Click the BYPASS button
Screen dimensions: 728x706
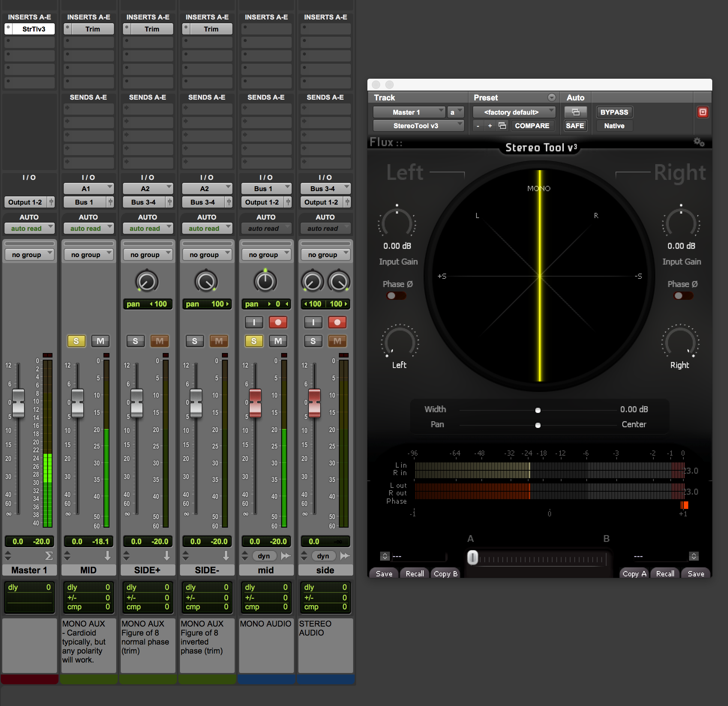(x=614, y=112)
